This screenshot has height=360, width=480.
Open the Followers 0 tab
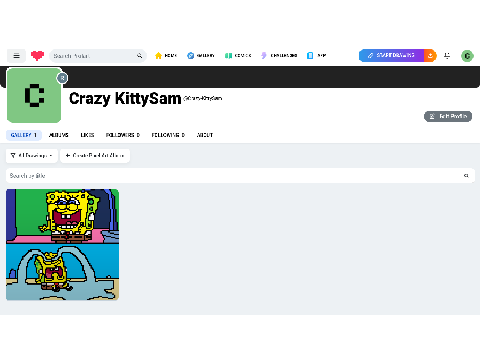(x=123, y=135)
